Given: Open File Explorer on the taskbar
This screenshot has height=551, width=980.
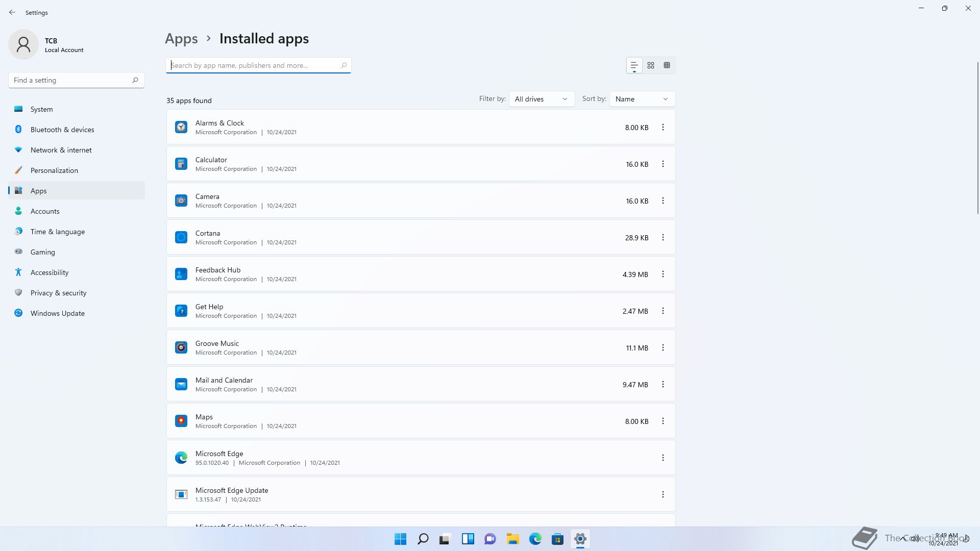Looking at the screenshot, I should 512,539.
